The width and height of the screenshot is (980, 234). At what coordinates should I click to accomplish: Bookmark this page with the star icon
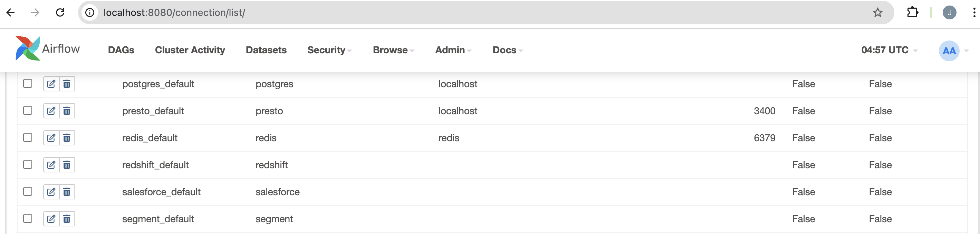click(877, 12)
